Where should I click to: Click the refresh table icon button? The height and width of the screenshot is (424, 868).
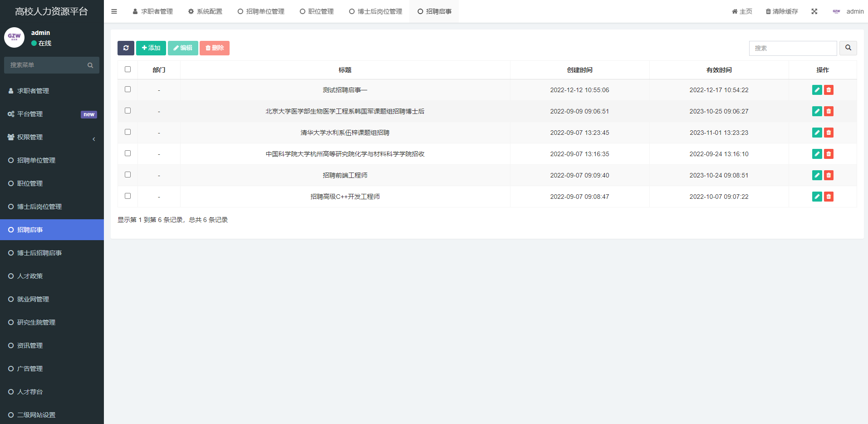(126, 48)
